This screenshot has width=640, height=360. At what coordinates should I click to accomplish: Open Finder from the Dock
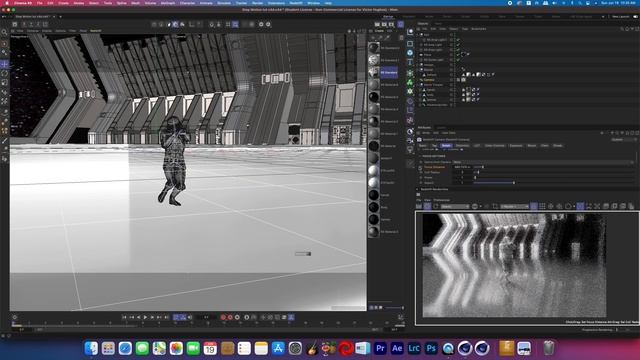[x=91, y=348]
